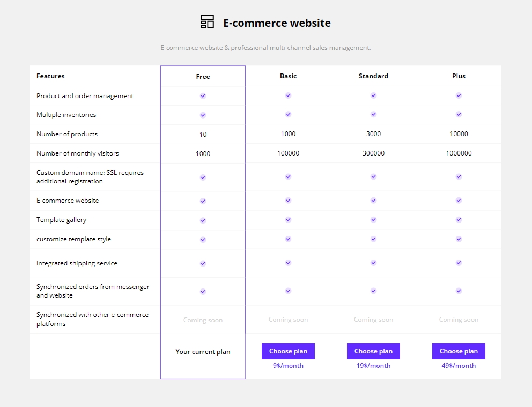This screenshot has height=407, width=532.
Task: Click Plus plan checkmark for Synchronized orders row
Action: [459, 291]
